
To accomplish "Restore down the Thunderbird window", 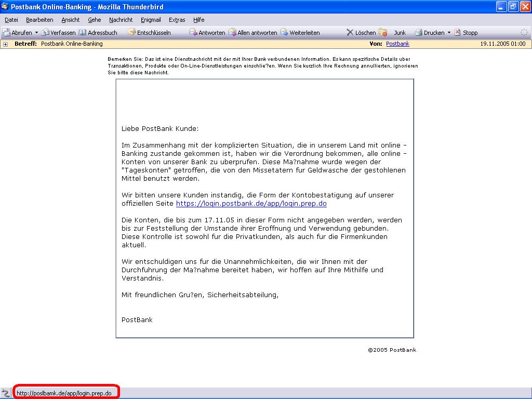I will 513,6.
